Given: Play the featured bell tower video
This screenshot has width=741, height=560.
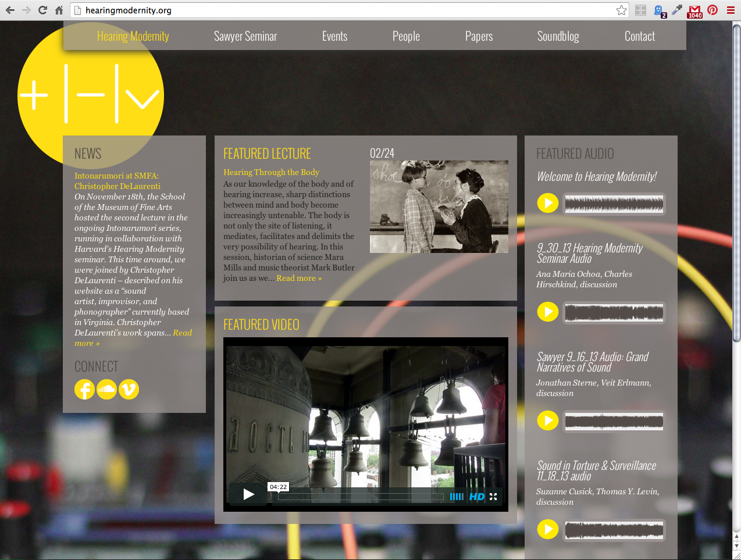Looking at the screenshot, I should coord(248,495).
